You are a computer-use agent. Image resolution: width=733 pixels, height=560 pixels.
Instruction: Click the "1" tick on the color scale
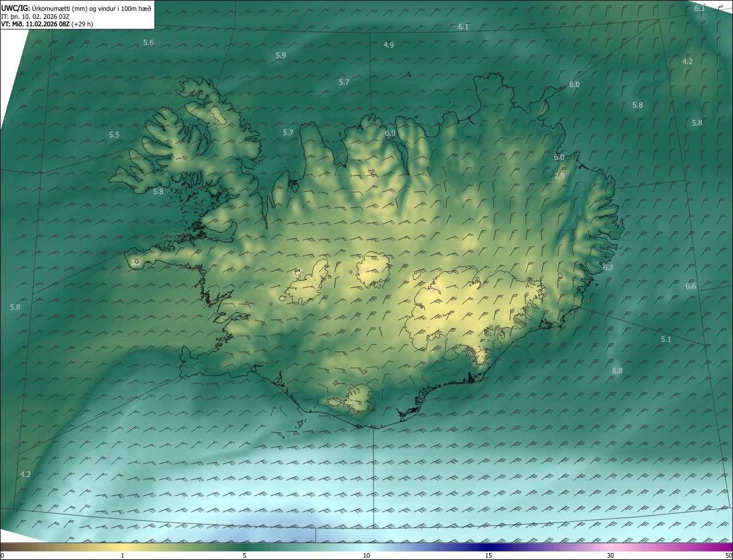pos(123,555)
